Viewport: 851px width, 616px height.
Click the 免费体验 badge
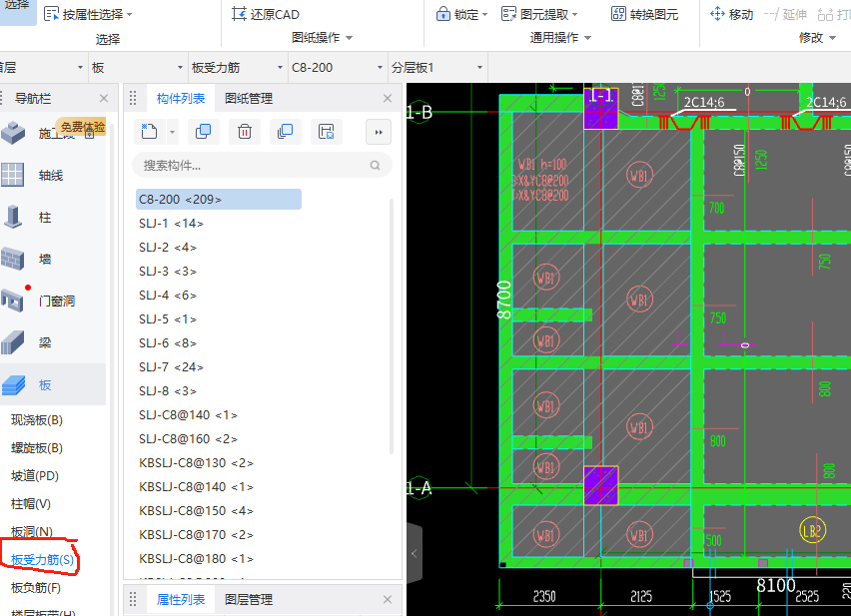83,127
